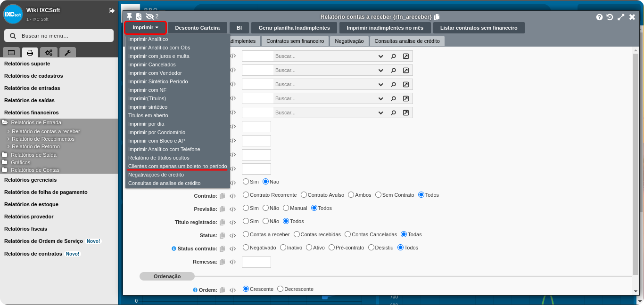Collapse the Ordenação section header
The image size is (644, 305).
167,276
